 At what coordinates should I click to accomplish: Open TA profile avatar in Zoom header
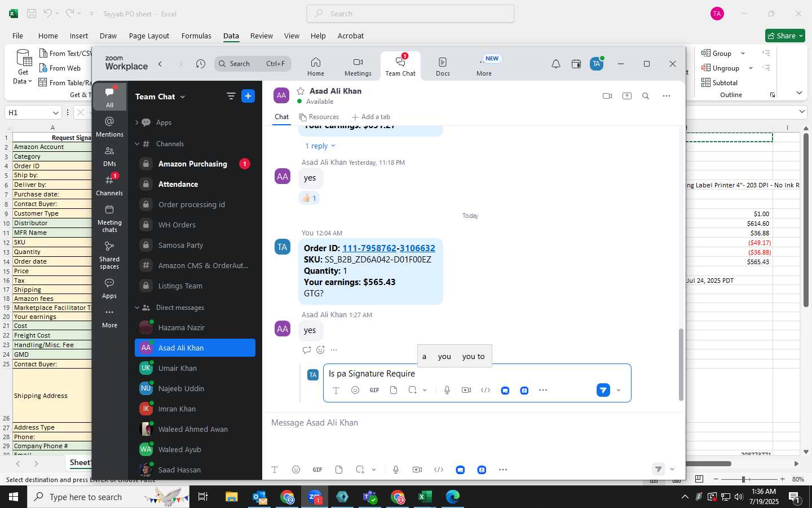pyautogui.click(x=597, y=64)
